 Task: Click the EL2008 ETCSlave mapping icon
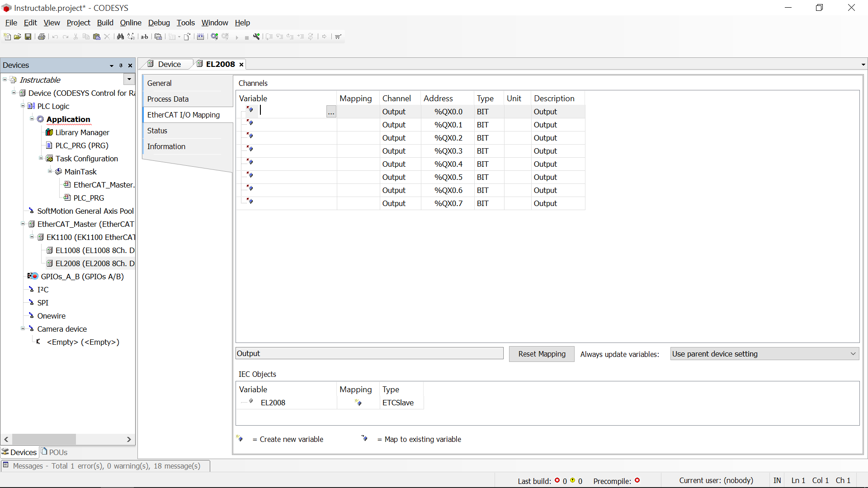(358, 402)
